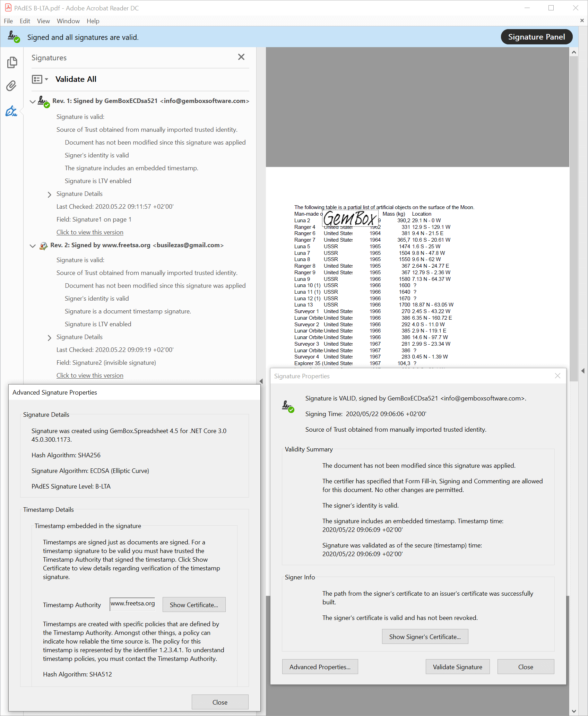Open the Edit menu

coord(25,21)
